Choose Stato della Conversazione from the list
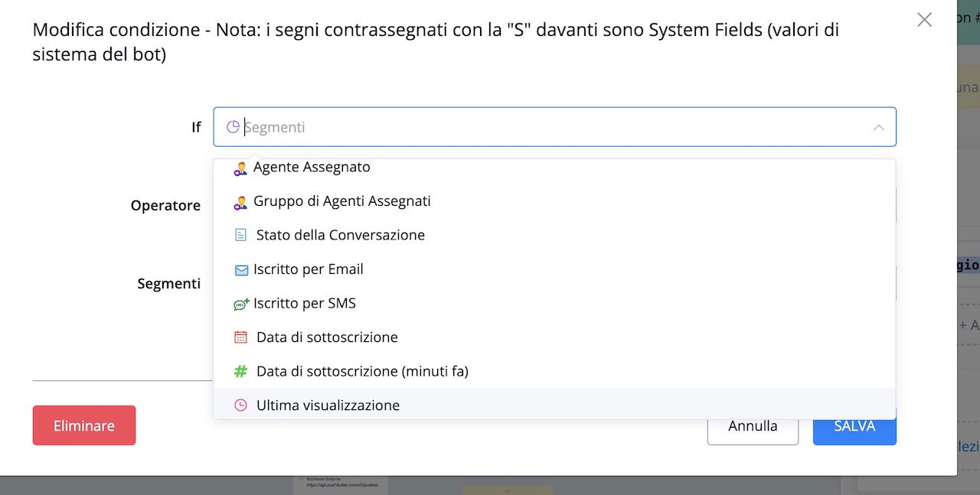This screenshot has height=495, width=980. pyautogui.click(x=340, y=236)
